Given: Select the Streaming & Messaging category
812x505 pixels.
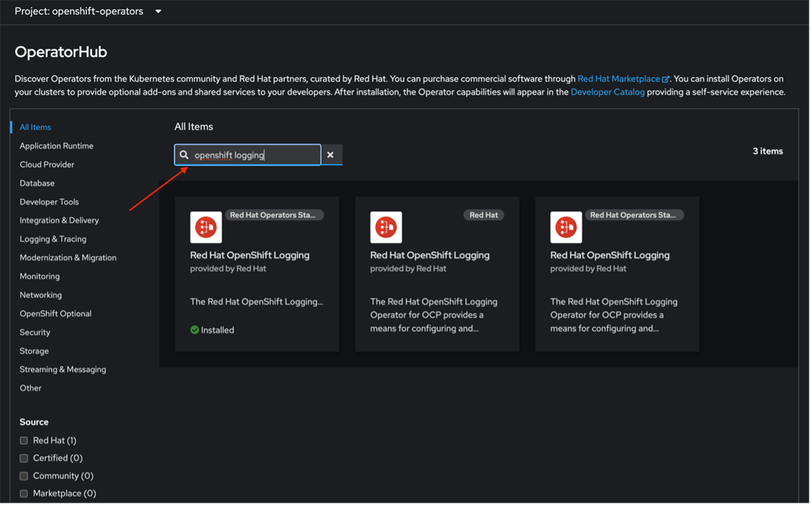Looking at the screenshot, I should (x=63, y=370).
